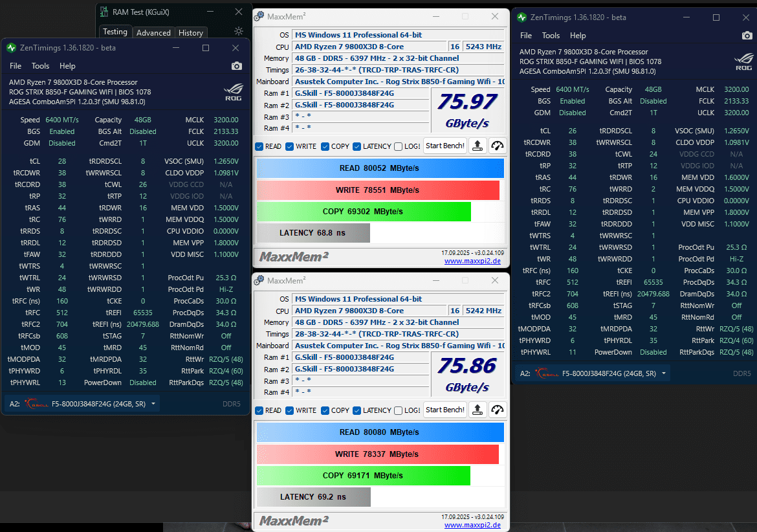
Task: Uncheck COPY in the 75.97 GByte/s MaxxMem window
Action: 325,146
